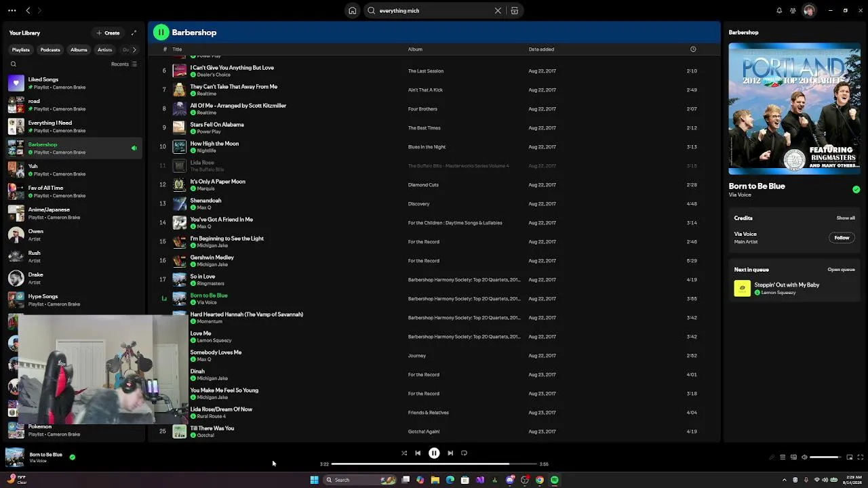The image size is (868, 488).
Task: Change the duration column view with the clock icon
Action: point(692,49)
